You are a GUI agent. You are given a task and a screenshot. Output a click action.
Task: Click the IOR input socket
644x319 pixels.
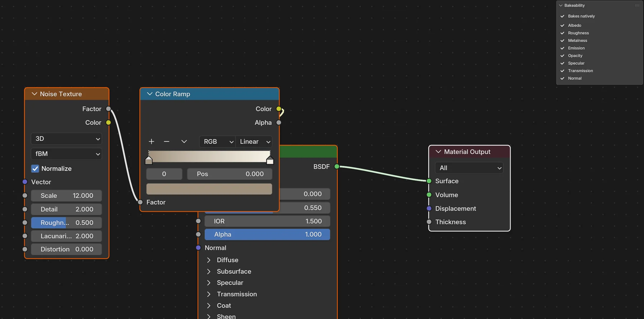click(x=198, y=221)
